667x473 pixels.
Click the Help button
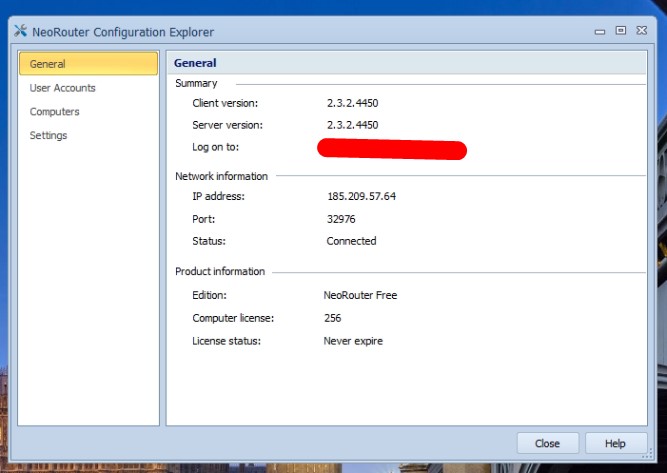point(615,443)
